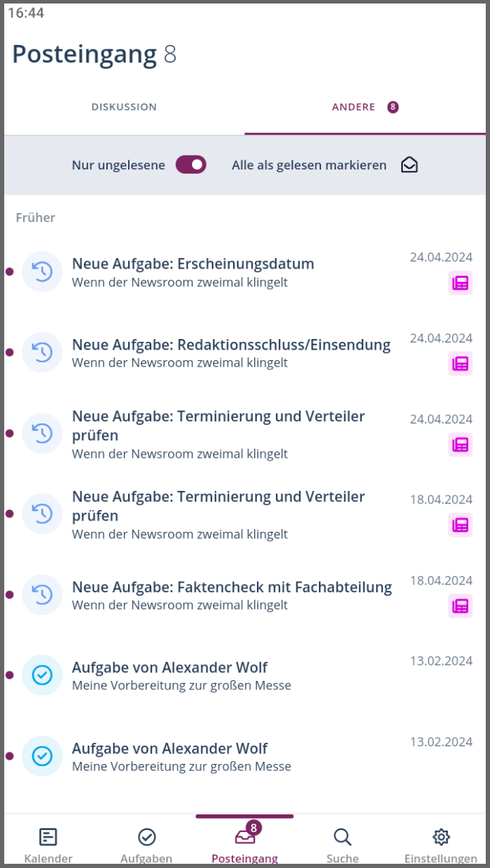The image size is (490, 868).
Task: Click the open envelope mark-read icon
Action: [x=409, y=165]
